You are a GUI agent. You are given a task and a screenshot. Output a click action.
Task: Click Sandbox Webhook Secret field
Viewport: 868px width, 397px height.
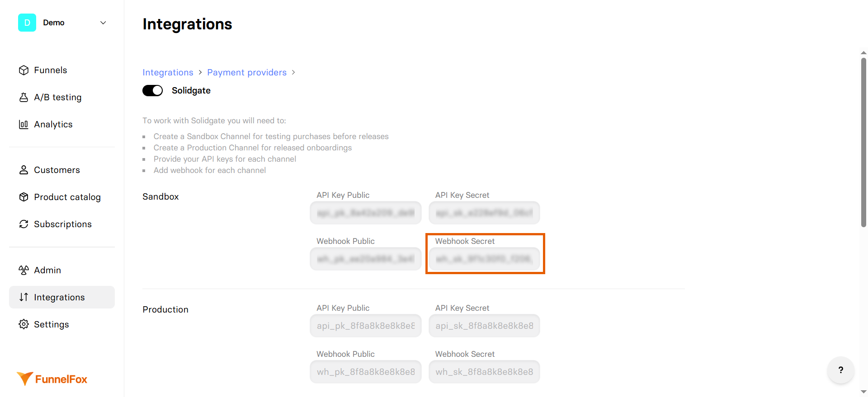tap(484, 259)
